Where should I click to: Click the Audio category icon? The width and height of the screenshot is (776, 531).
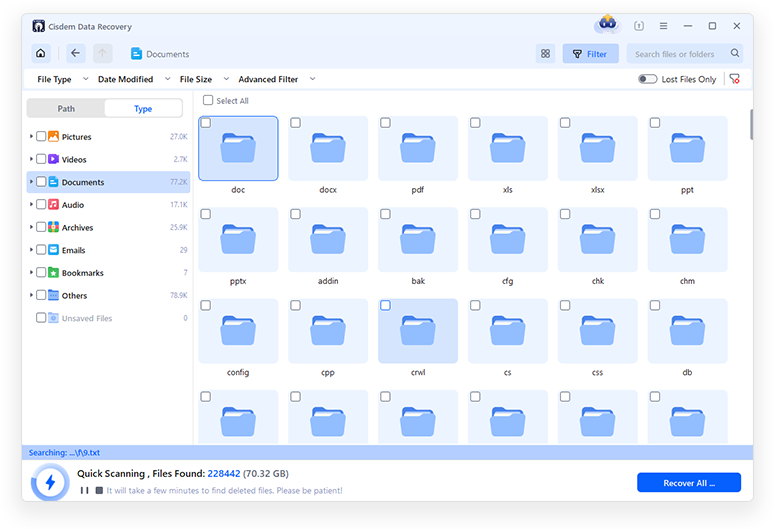53,204
